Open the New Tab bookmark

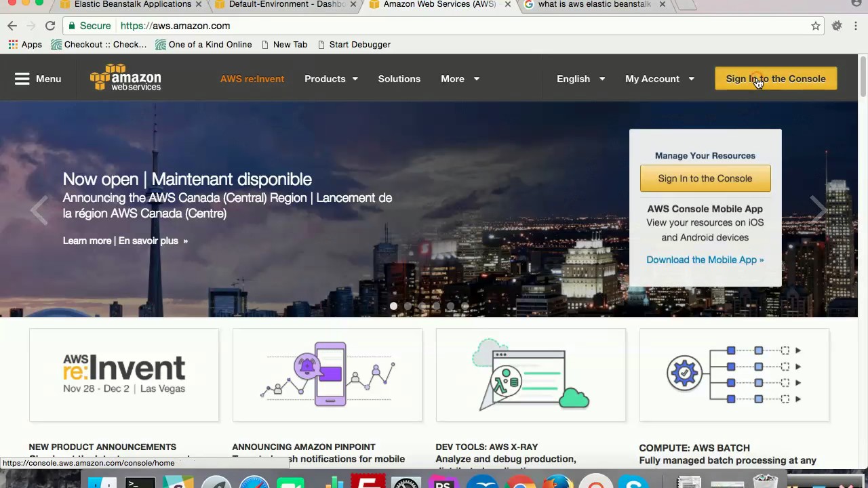pos(284,45)
